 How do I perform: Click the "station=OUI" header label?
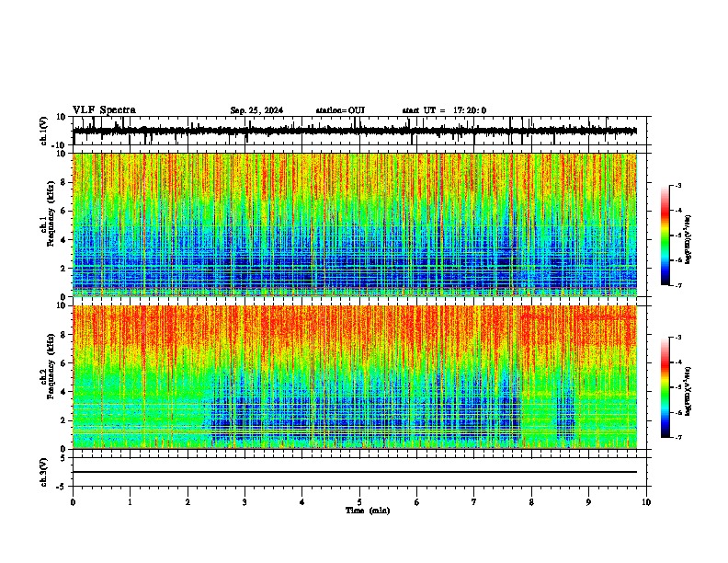tap(340, 110)
